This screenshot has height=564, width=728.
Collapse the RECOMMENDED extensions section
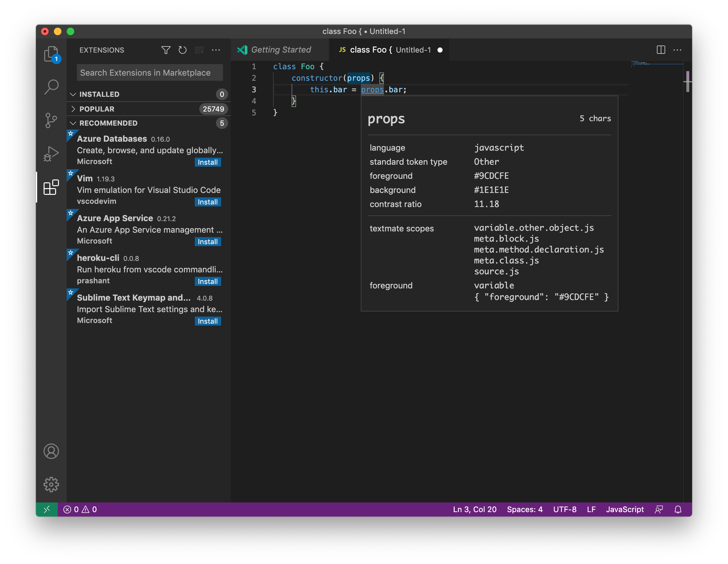[108, 123]
